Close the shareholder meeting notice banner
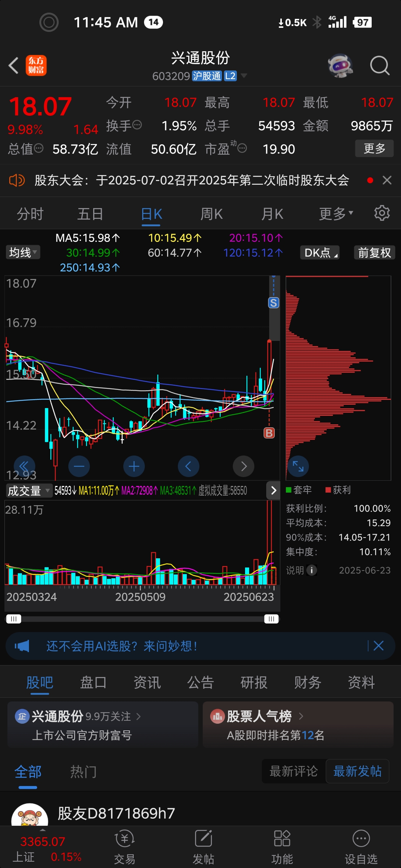401x868 pixels. (x=387, y=180)
